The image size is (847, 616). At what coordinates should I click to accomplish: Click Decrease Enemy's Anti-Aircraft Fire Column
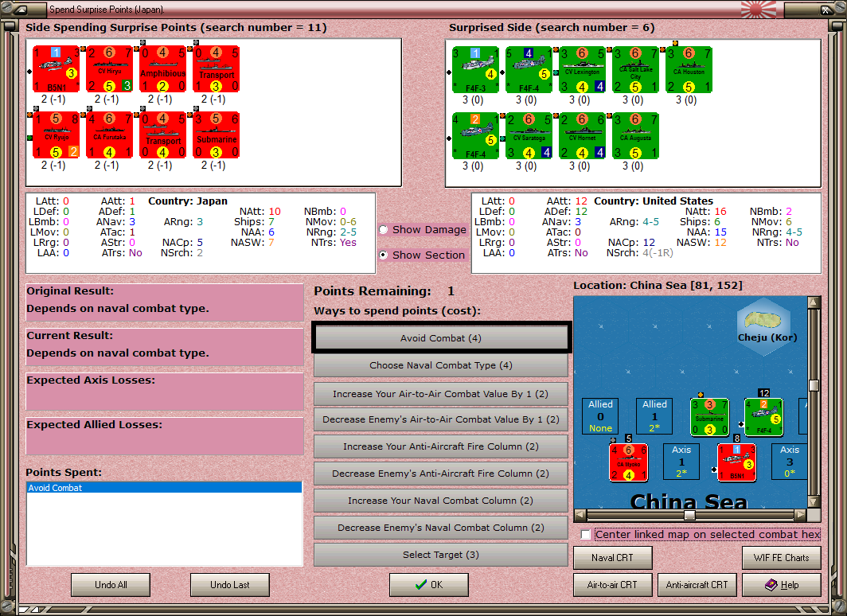click(441, 474)
